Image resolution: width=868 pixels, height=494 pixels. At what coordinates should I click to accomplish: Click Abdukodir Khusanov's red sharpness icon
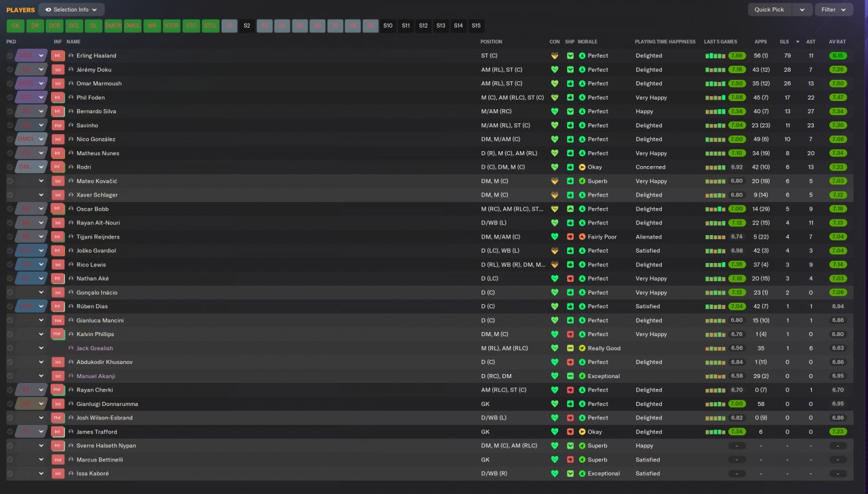570,363
